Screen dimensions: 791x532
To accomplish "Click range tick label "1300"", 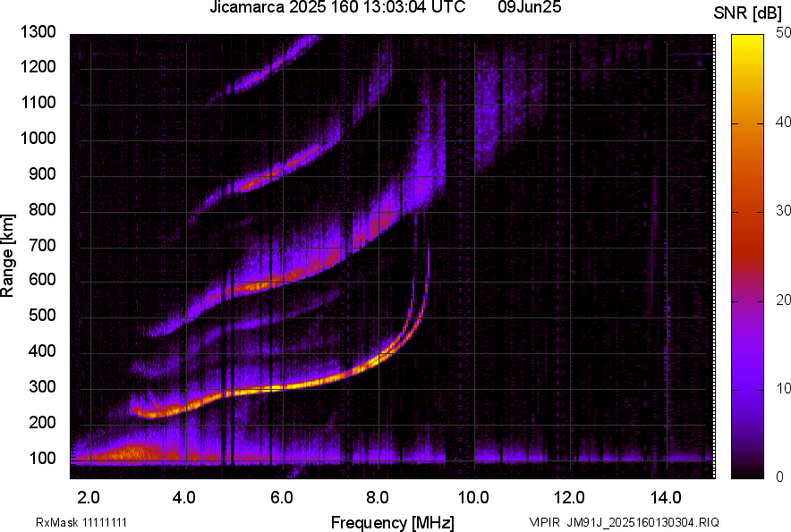I will [x=38, y=32].
